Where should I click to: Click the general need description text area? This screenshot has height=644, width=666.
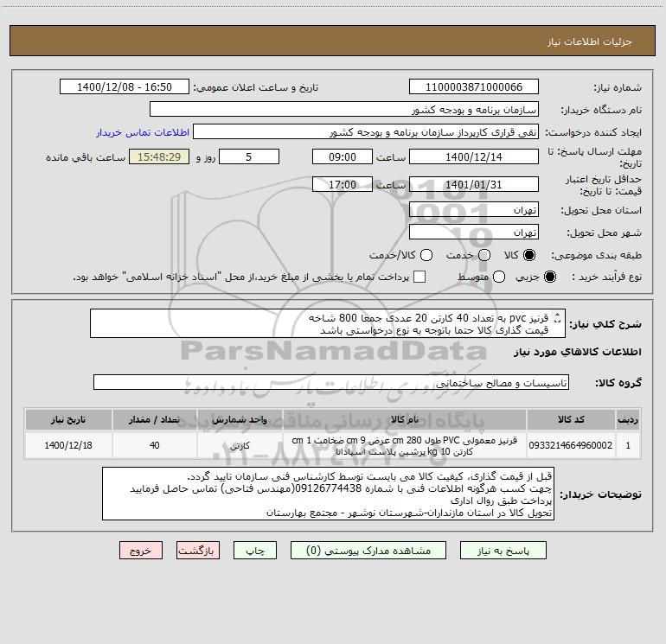click(328, 323)
